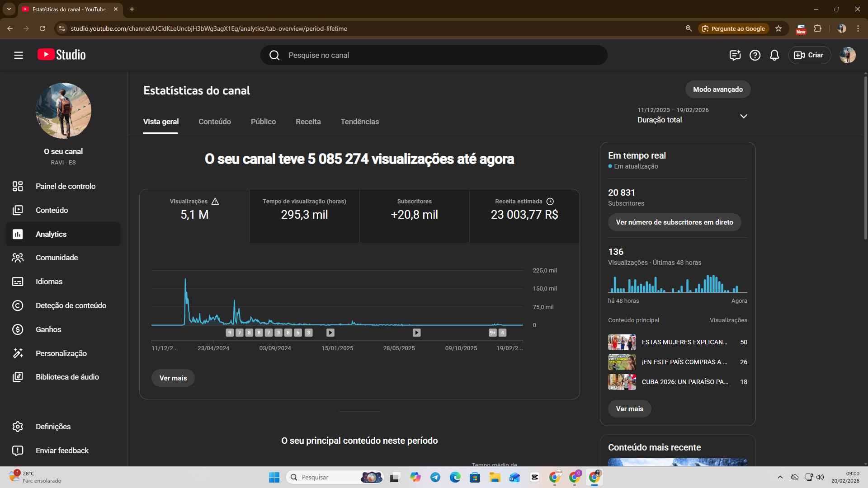Show hidden icons in system tray
This screenshot has height=488, width=868.
coord(780,477)
